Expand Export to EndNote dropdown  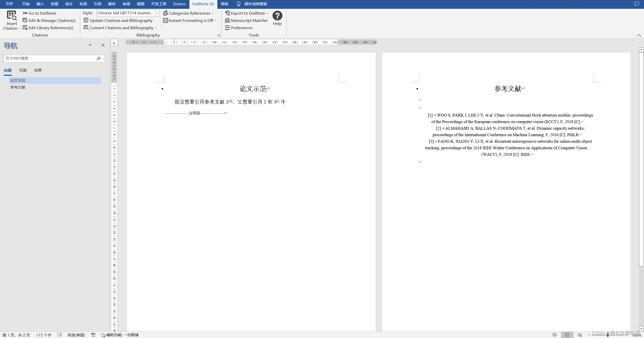coord(267,13)
